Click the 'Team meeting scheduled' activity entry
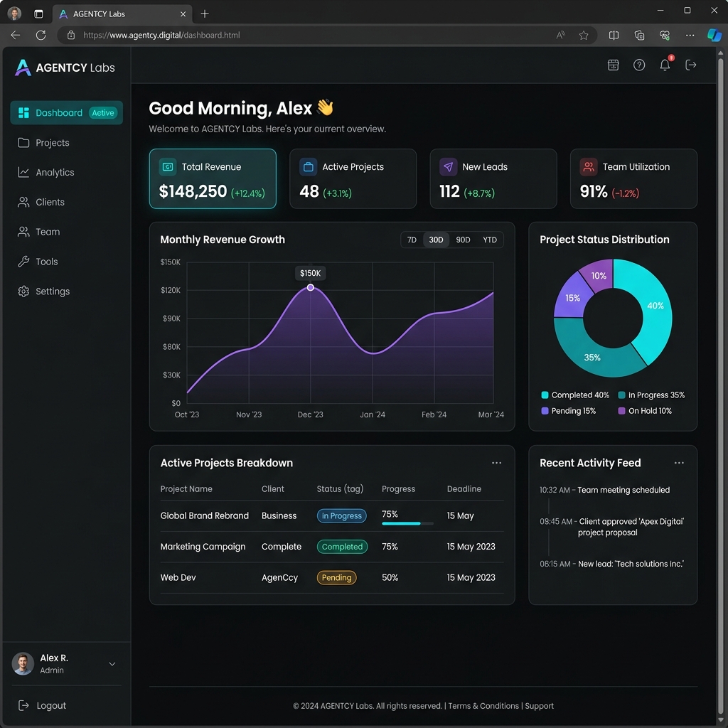The height and width of the screenshot is (728, 728). (604, 490)
